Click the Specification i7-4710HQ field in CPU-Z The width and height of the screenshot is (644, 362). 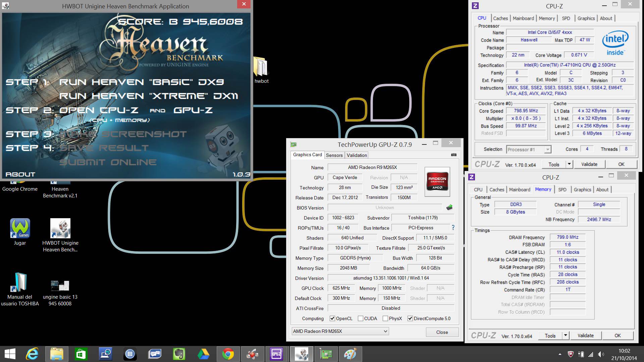click(x=570, y=65)
